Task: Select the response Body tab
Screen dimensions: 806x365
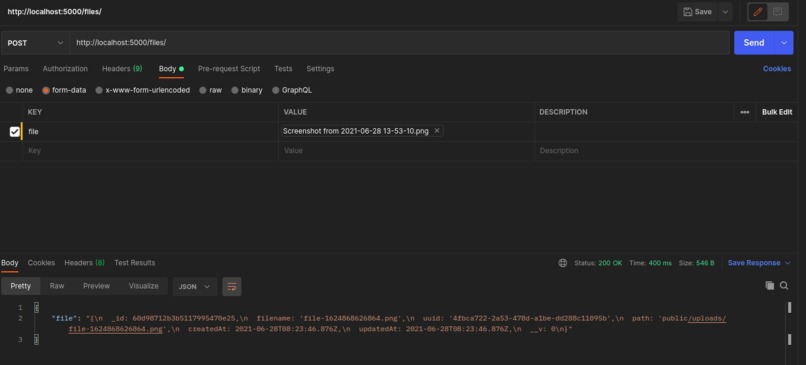Action: click(9, 263)
